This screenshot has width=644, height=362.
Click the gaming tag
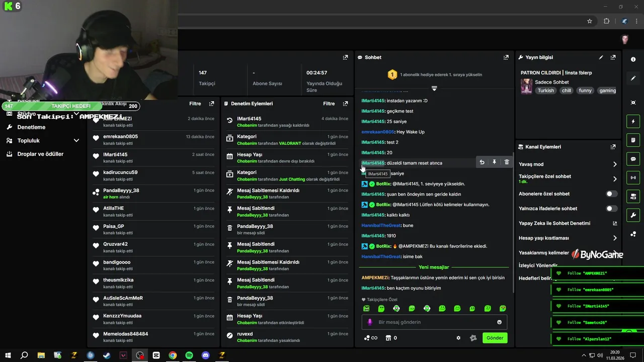point(607,90)
